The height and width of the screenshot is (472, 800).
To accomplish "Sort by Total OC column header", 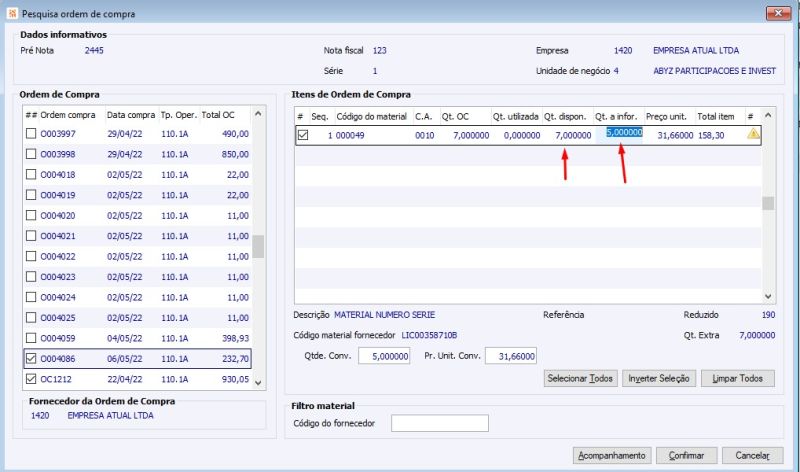I will tap(218, 115).
